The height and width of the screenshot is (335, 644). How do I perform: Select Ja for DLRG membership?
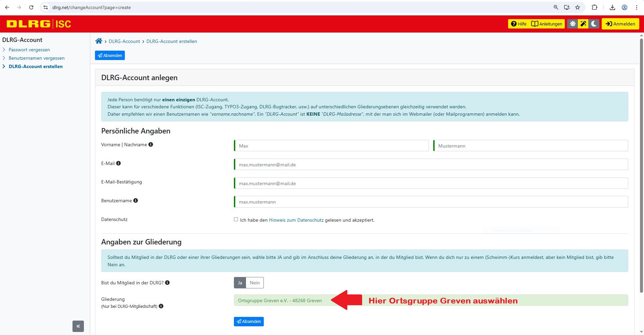pos(240,283)
